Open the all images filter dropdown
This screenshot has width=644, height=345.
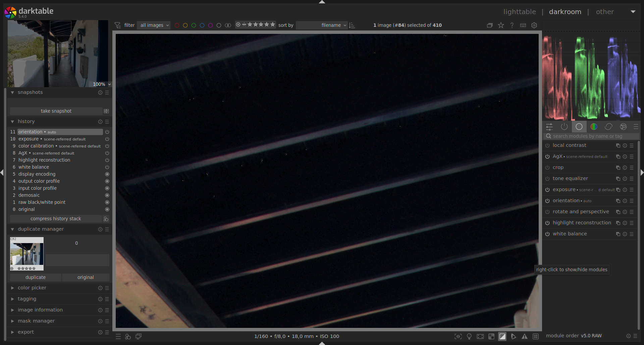pyautogui.click(x=154, y=25)
